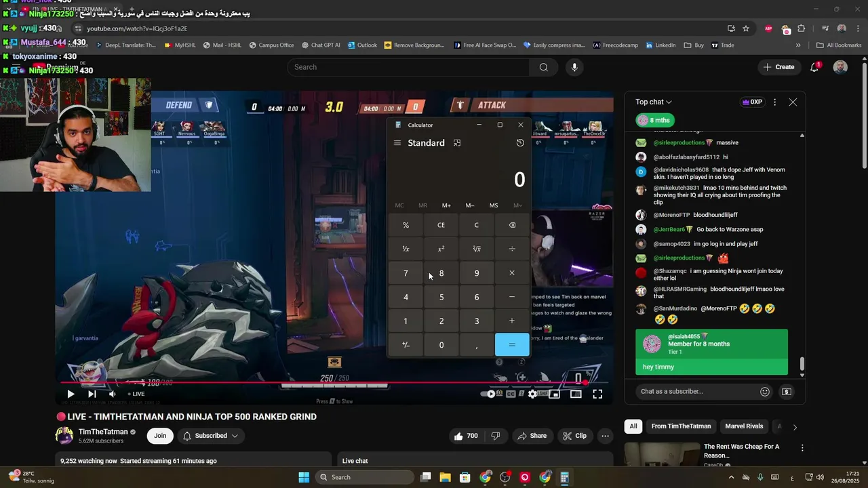This screenshot has width=868, height=488.
Task: Open the Calculator navigation hamburger menu
Action: [x=397, y=143]
